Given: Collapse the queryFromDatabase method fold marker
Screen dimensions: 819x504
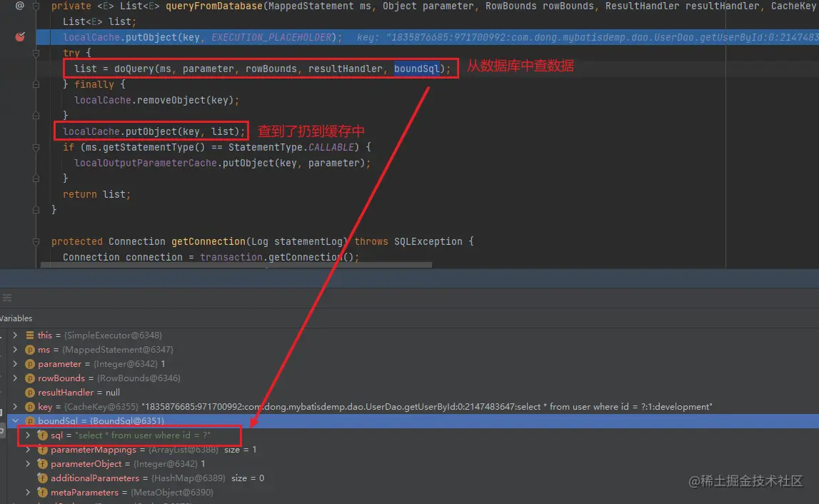Looking at the screenshot, I should pyautogui.click(x=36, y=6).
